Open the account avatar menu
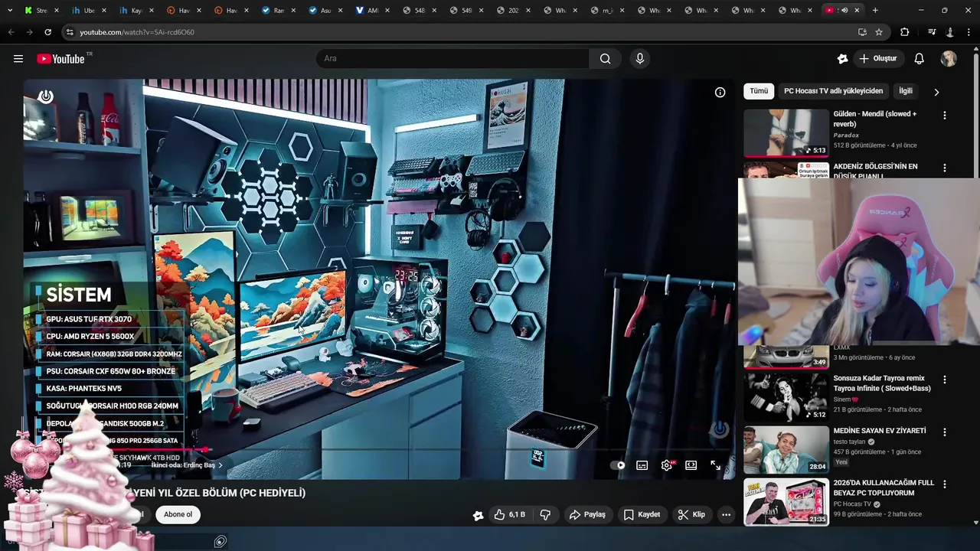The height and width of the screenshot is (551, 980). click(949, 59)
